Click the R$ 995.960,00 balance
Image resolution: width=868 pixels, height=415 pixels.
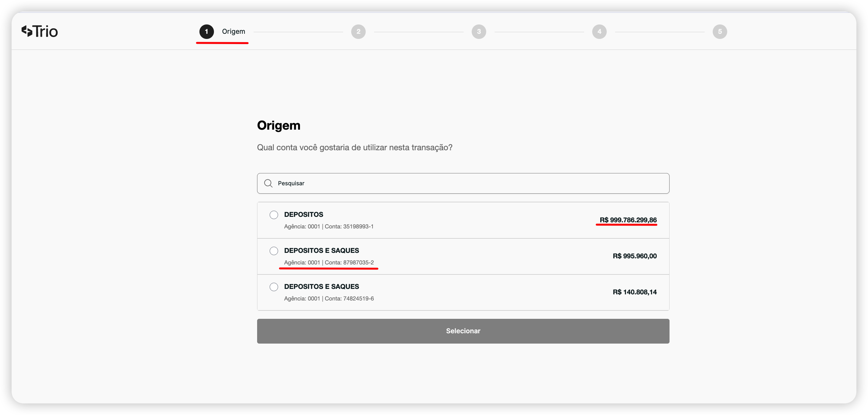click(x=634, y=256)
